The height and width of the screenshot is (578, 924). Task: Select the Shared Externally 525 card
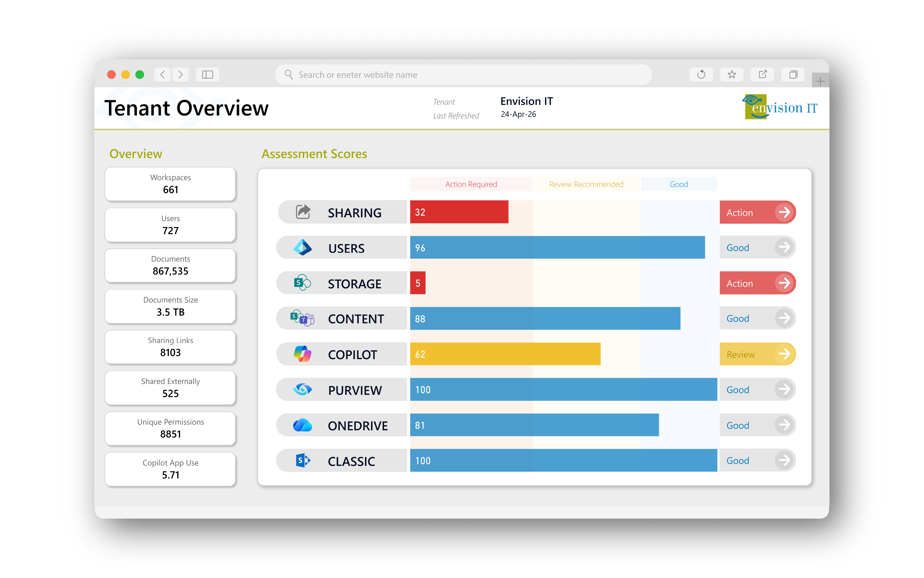pos(170,388)
